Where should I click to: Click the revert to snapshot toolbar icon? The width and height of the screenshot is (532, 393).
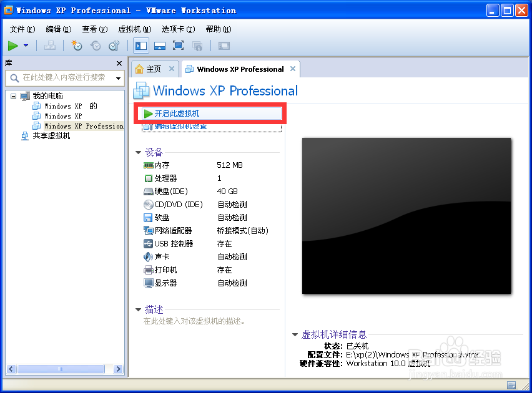[x=96, y=46]
